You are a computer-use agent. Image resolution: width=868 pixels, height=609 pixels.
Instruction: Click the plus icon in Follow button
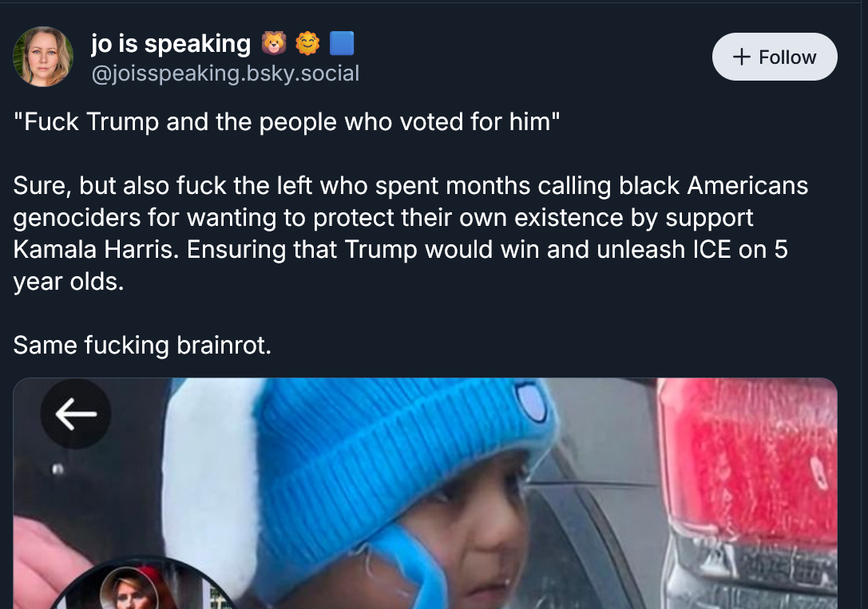tap(741, 57)
